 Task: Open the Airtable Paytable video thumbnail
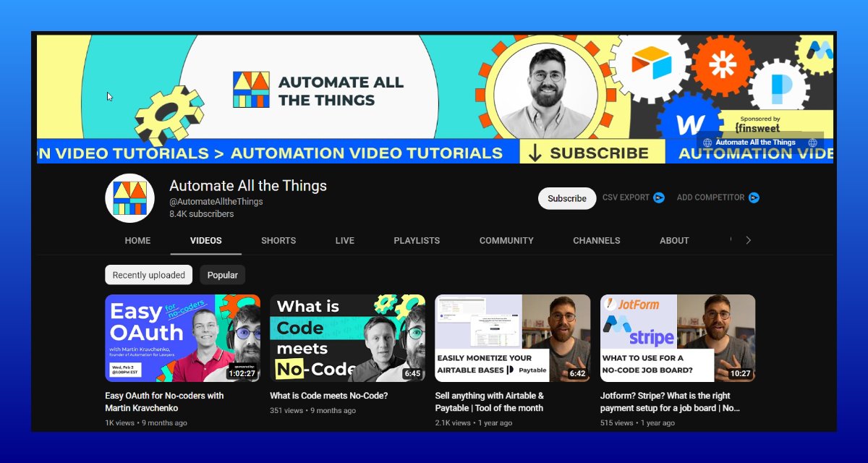coord(512,338)
